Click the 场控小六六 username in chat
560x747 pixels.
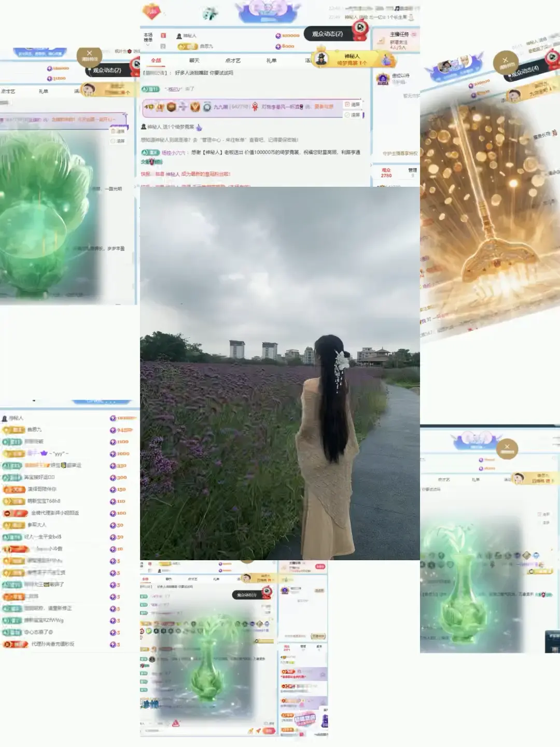coord(173,153)
